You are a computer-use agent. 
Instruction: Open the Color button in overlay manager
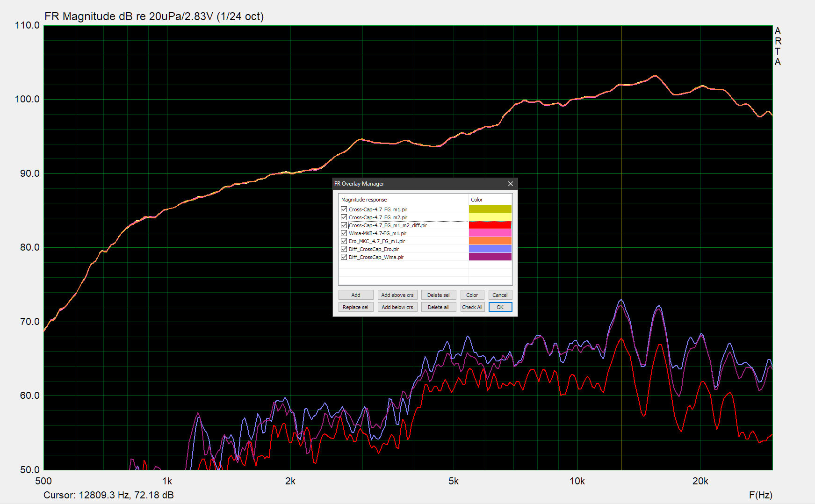click(472, 295)
